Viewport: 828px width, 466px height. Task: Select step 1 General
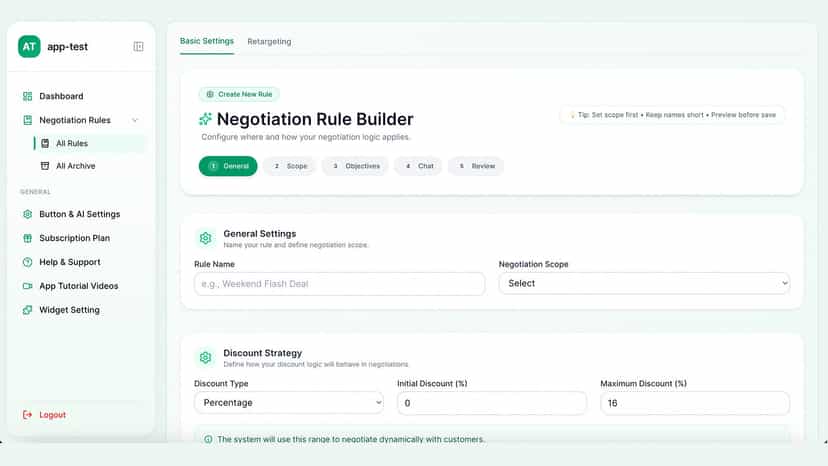[x=228, y=166]
